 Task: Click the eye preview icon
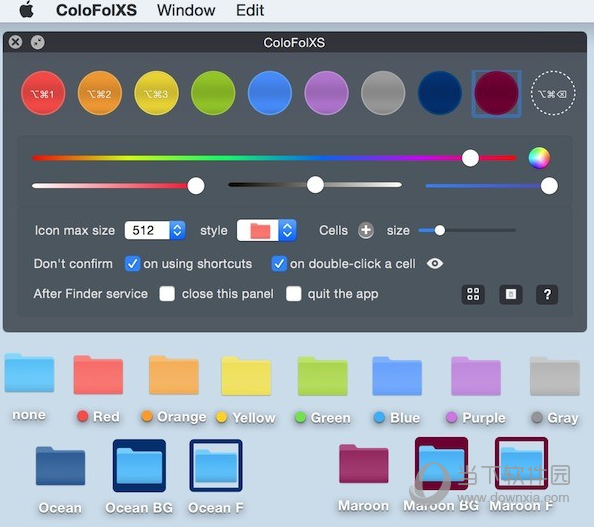click(435, 263)
